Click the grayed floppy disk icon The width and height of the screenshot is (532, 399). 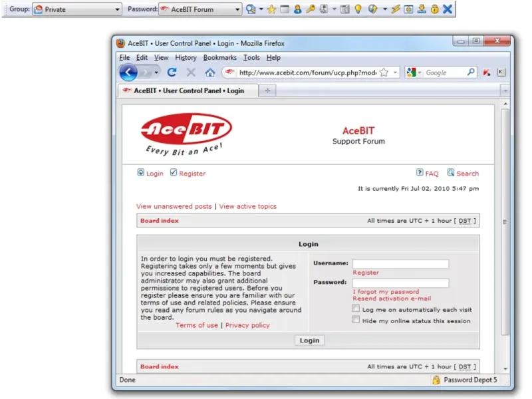click(x=323, y=9)
